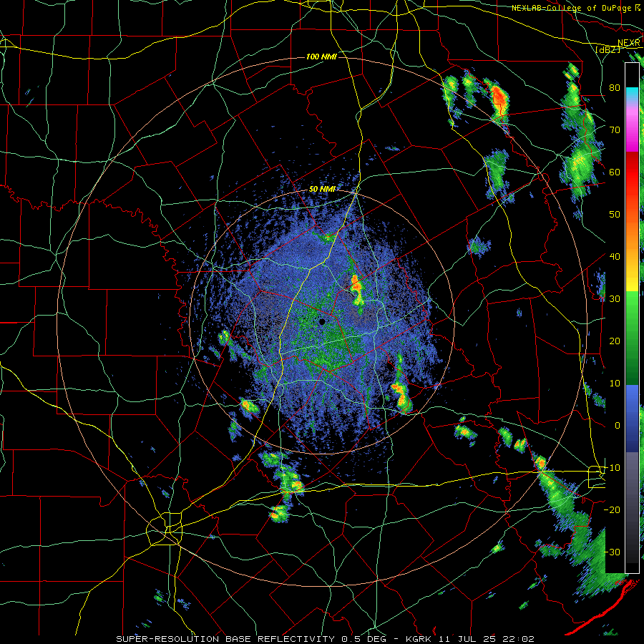Click the "100 NMI" range ring label
644x644 pixels.
tap(321, 57)
